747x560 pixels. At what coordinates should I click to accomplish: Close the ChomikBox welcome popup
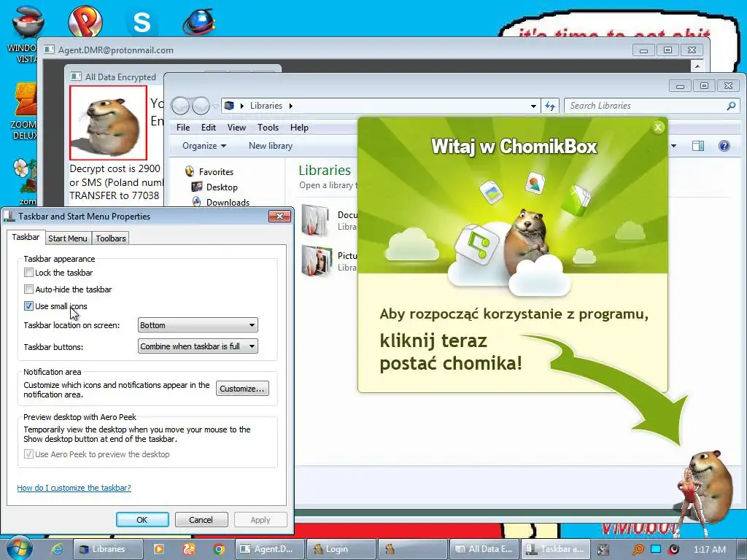658,127
